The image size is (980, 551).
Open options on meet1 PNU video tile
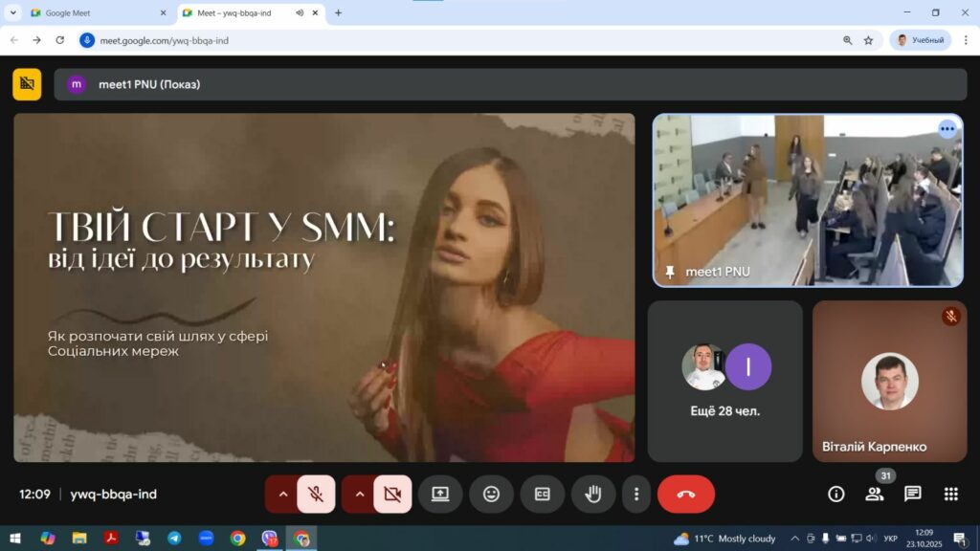coord(947,129)
